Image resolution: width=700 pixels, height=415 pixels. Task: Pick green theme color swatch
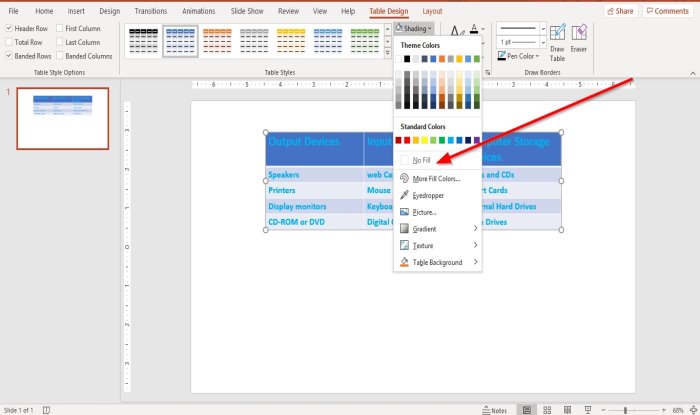[x=477, y=59]
